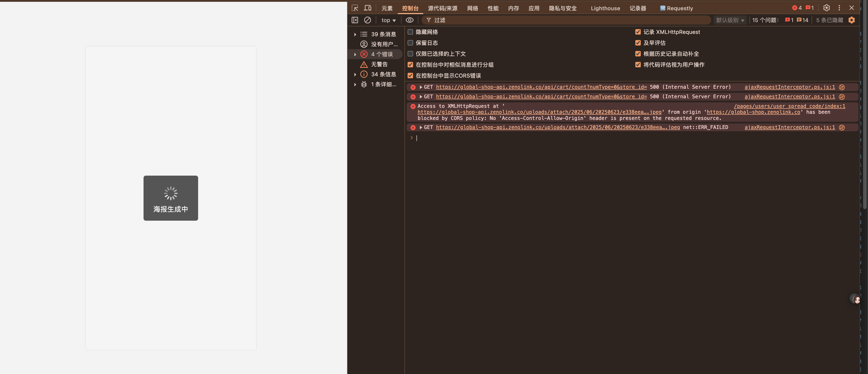The height and width of the screenshot is (374, 868).
Task: Click the red error count badge showing 4
Action: (x=797, y=8)
